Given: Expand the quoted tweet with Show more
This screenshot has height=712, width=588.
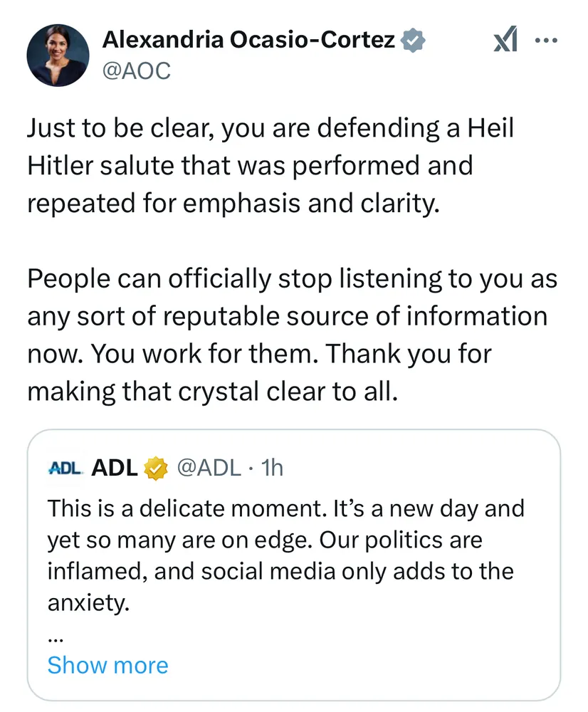Looking at the screenshot, I should [x=107, y=665].
